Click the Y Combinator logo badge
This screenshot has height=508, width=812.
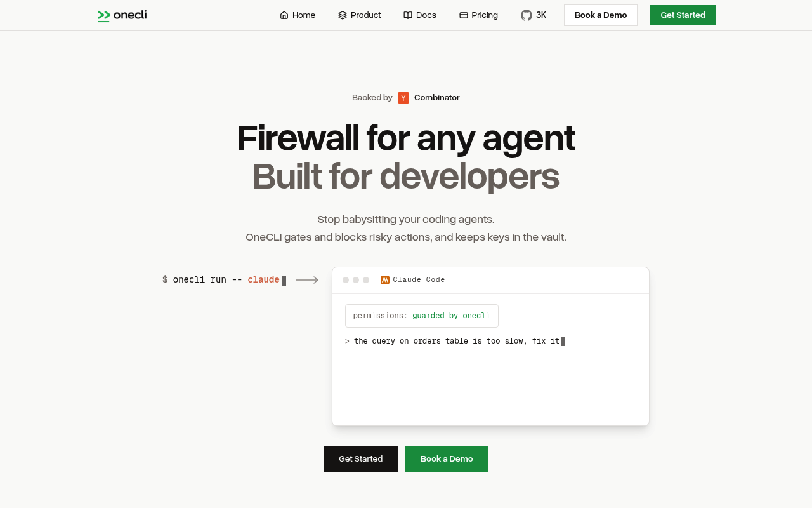[x=403, y=98]
